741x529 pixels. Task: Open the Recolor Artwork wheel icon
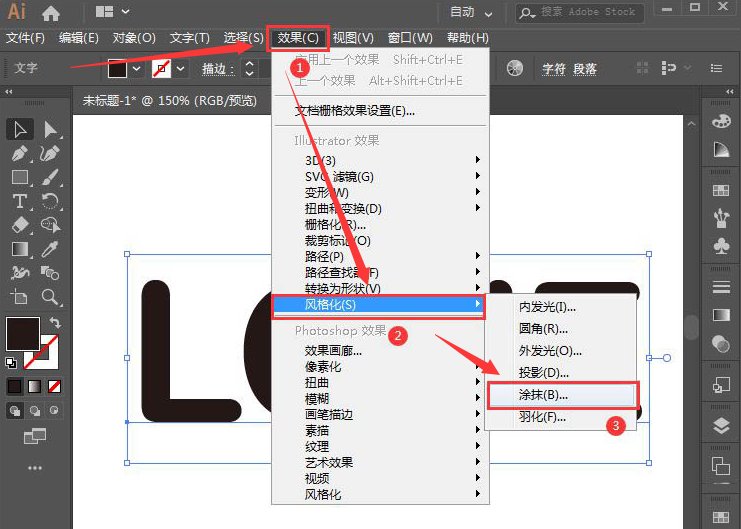click(x=515, y=69)
